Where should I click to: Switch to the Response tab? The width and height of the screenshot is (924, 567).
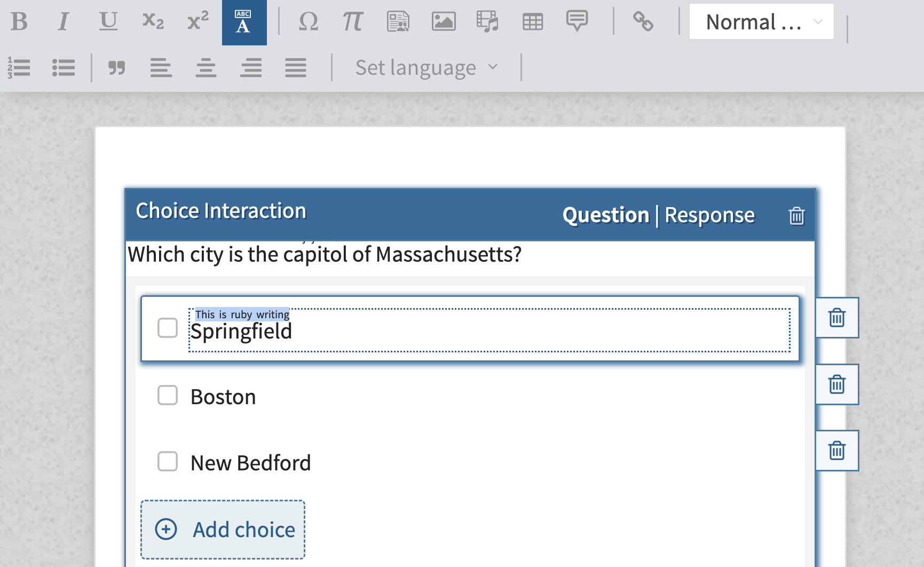(709, 215)
